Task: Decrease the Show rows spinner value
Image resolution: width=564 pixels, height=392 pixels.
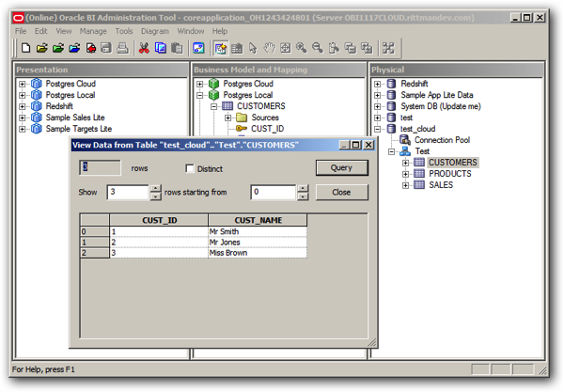Action: coord(155,196)
